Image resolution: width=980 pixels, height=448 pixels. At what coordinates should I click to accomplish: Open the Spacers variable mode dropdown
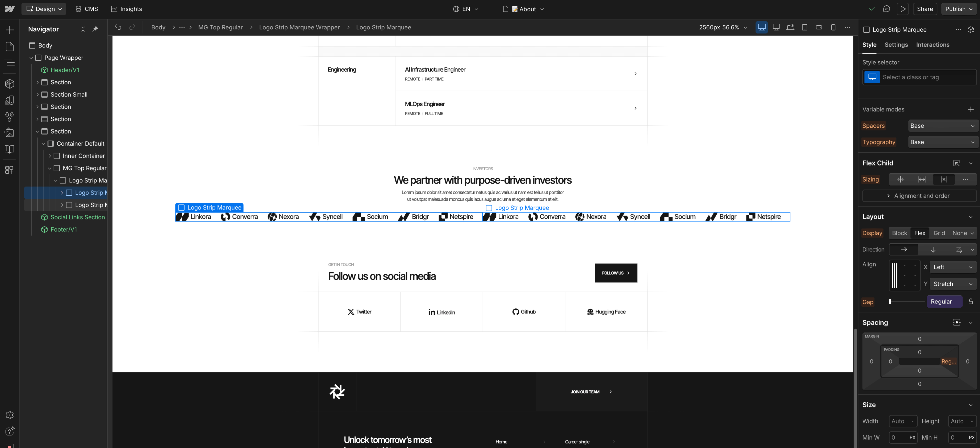pos(943,126)
